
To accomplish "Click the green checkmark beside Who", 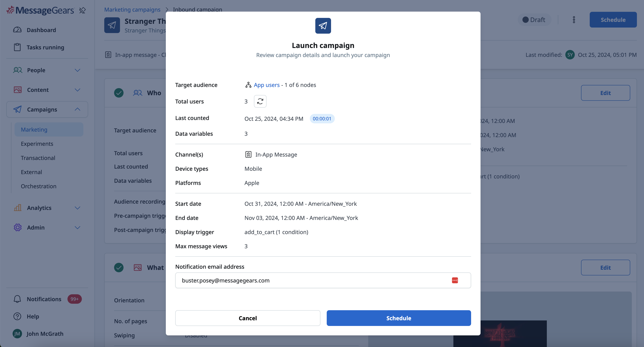I will [119, 93].
